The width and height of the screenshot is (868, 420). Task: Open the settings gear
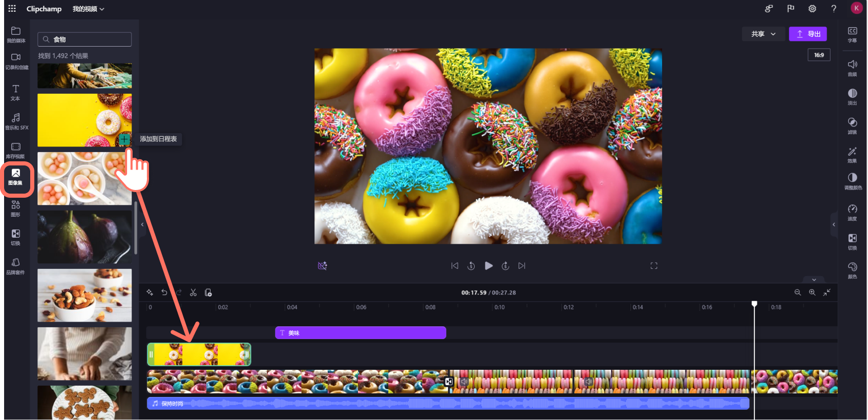[812, 9]
